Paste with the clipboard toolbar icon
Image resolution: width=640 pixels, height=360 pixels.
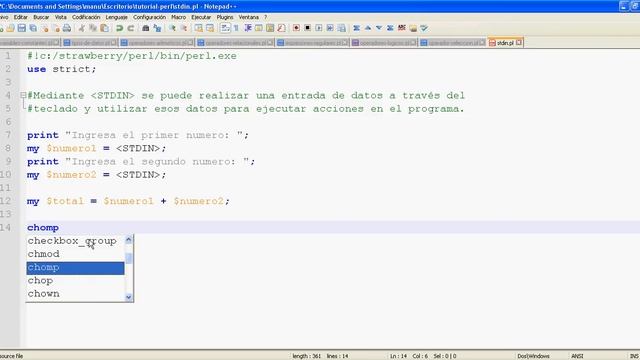(x=104, y=28)
